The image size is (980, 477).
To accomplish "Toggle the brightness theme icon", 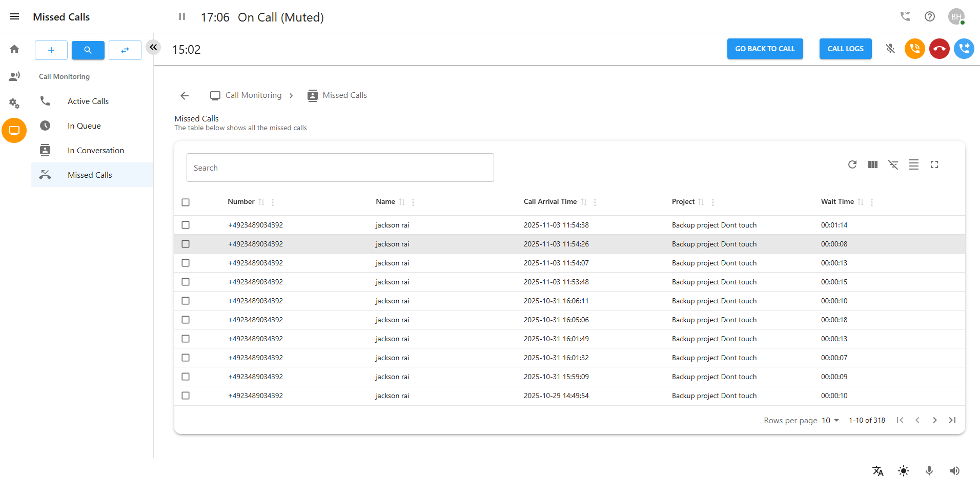I will click(x=903, y=470).
